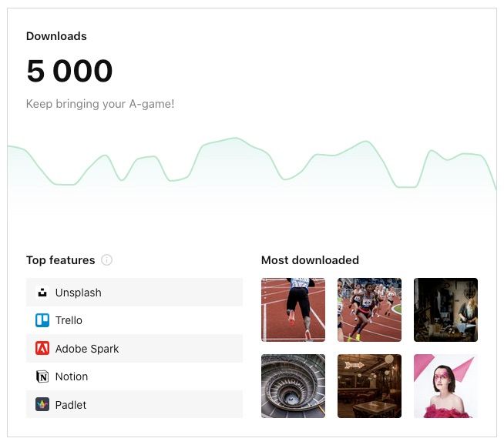Select the Trello feature label
Viewport: 504px width, 445px height.
[x=69, y=320]
